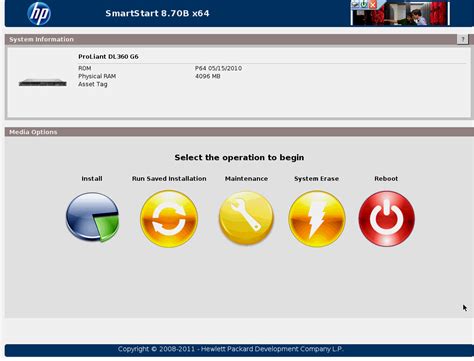Image resolution: width=474 pixels, height=361 pixels.
Task: Click the ProLiant server image thumbnail
Action: (x=43, y=83)
